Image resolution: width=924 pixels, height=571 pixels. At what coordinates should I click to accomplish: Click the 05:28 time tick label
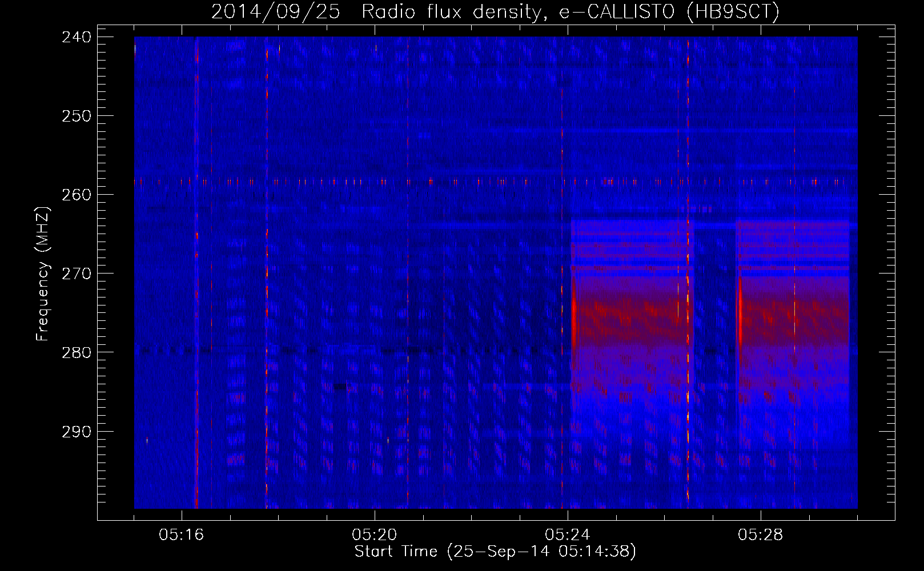click(x=761, y=535)
